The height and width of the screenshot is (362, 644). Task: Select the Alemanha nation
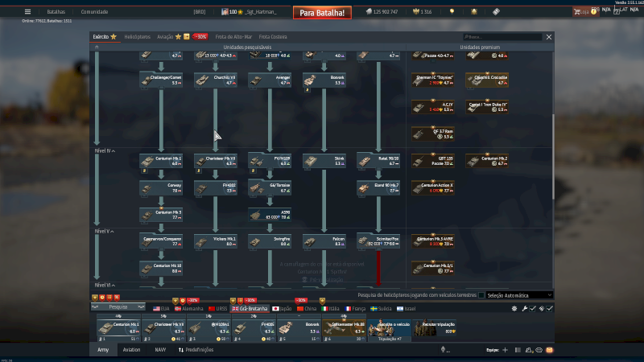point(189,309)
